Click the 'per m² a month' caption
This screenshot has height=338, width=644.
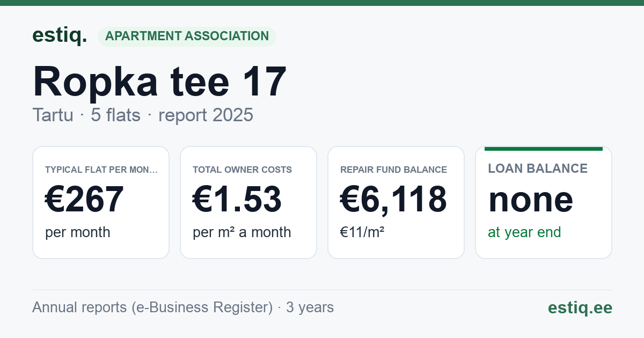tap(242, 232)
